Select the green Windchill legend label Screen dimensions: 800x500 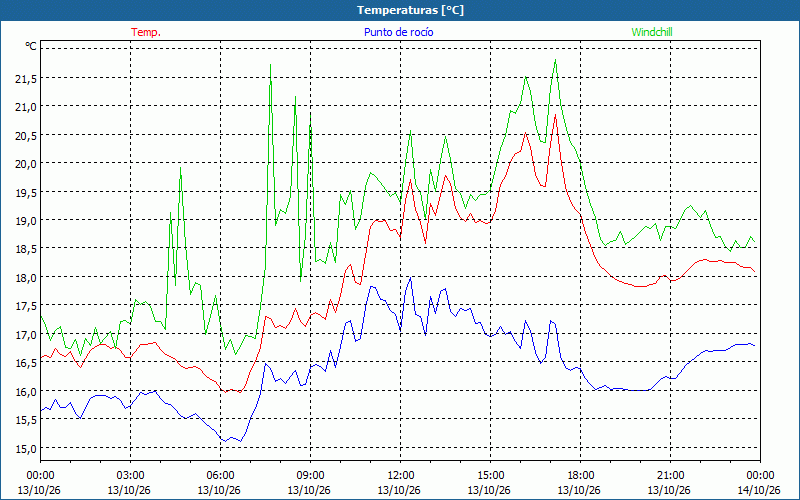[652, 32]
